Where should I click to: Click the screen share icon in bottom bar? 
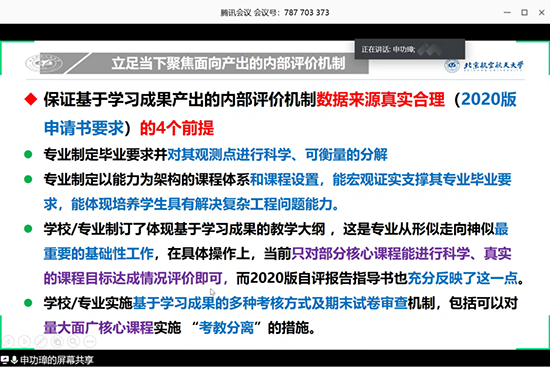5,360
